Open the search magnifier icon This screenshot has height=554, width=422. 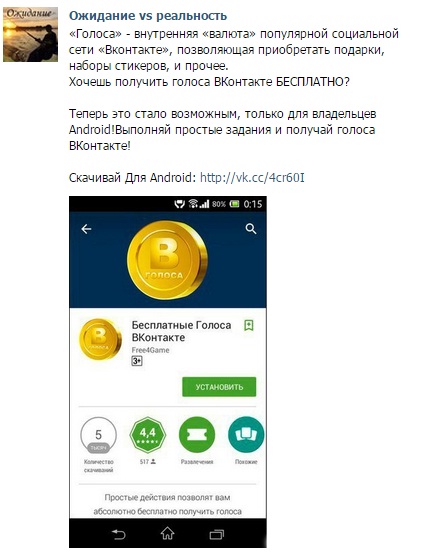[x=251, y=229]
